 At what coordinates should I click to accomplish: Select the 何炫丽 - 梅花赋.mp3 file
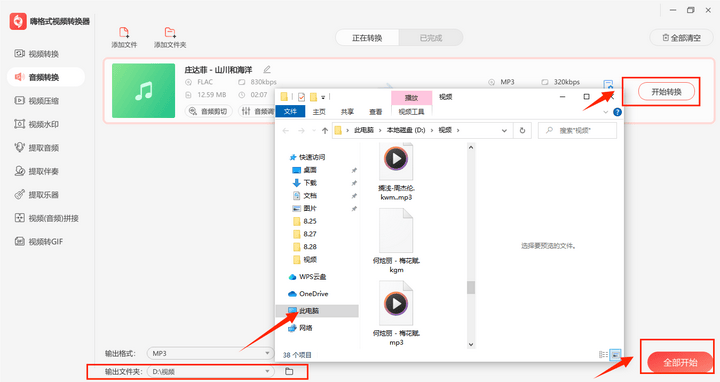[396, 314]
